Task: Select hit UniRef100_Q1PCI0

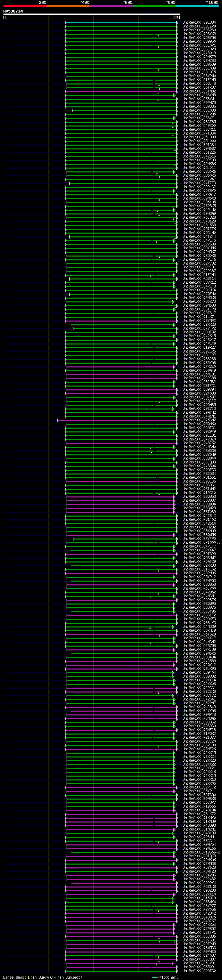Action: (199, 493)
